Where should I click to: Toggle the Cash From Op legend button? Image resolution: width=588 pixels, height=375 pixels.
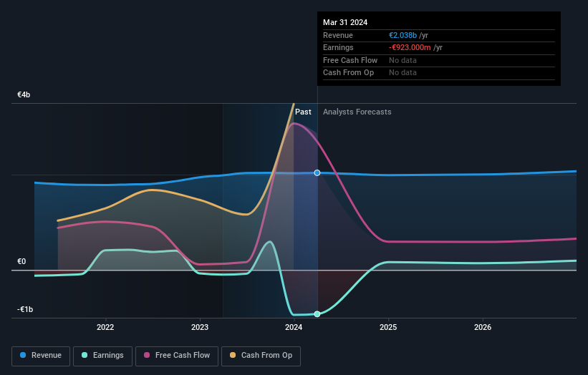[261, 356]
